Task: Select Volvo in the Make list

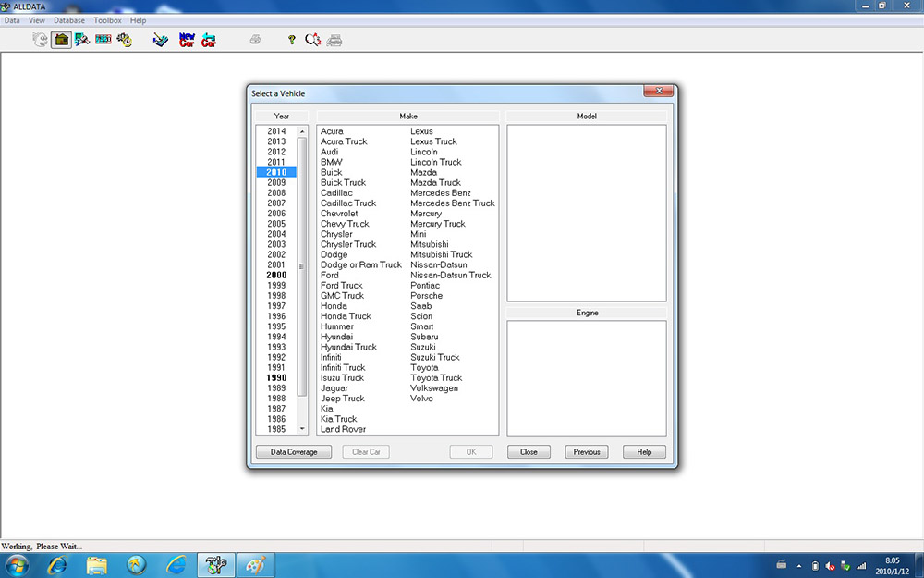Action: click(421, 398)
